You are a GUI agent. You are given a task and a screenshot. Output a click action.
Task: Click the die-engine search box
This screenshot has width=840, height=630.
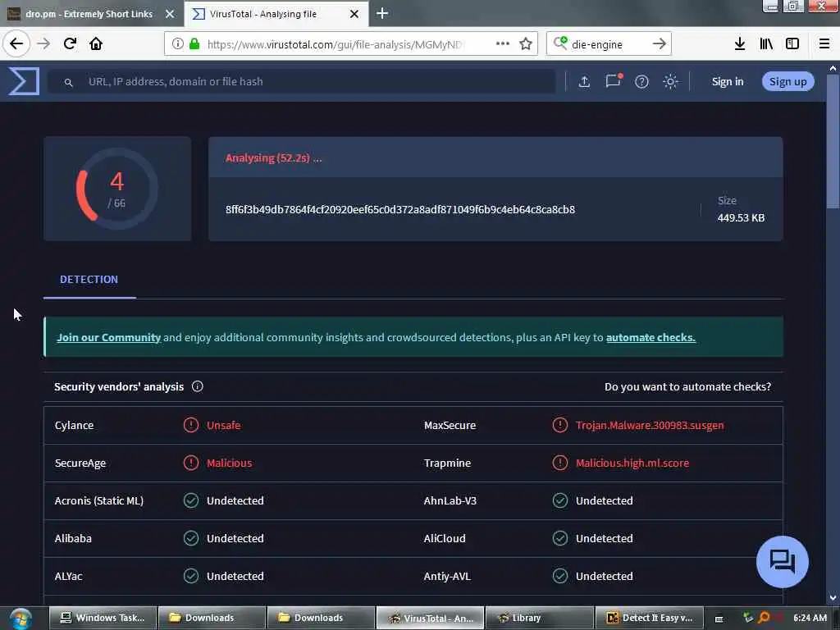point(608,44)
